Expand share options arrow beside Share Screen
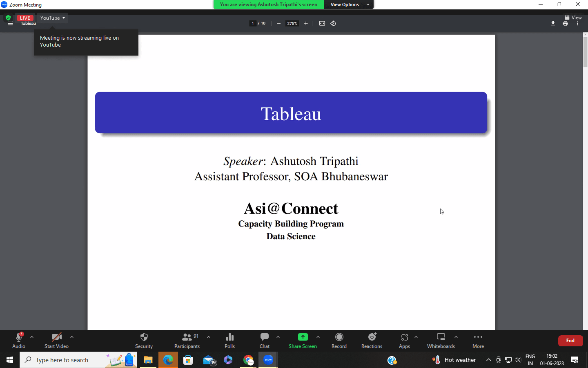This screenshot has height=368, width=588. click(318, 337)
